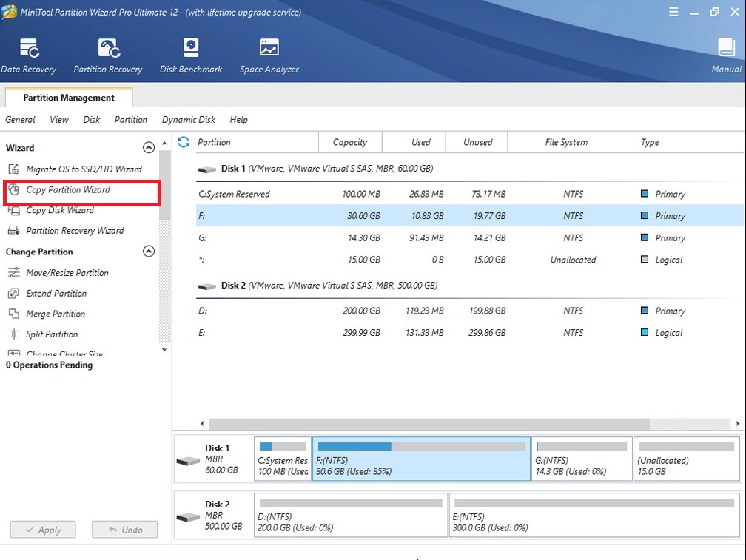
Task: Open the Data Recovery tool
Action: click(x=29, y=55)
